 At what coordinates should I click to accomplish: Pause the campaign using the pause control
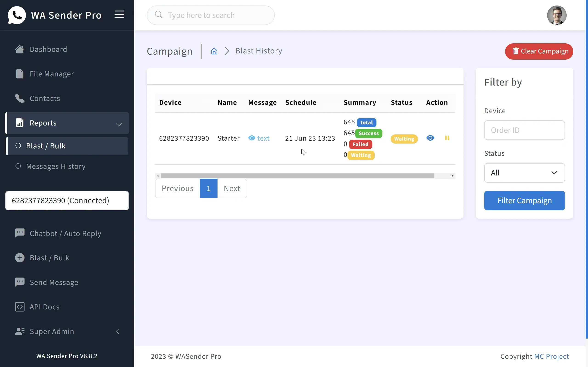coord(447,138)
